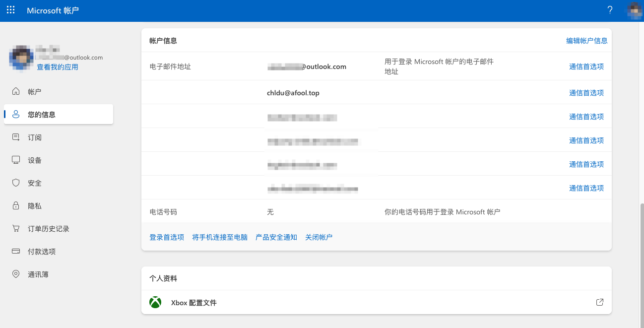This screenshot has width=644, height=328.
Task: Click the 关闭帐户 link
Action: pos(319,237)
